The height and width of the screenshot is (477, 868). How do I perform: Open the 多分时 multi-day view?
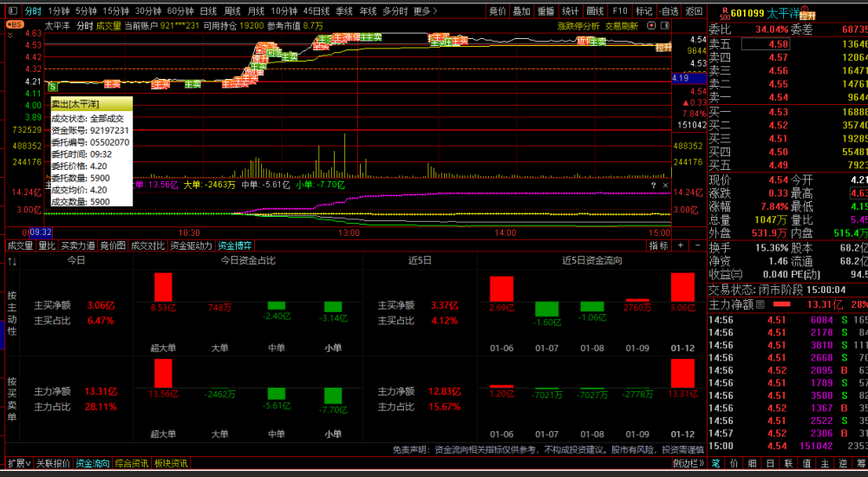click(395, 11)
